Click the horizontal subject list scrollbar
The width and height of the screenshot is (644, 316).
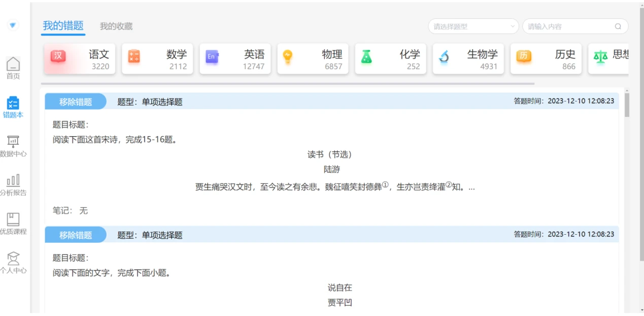coord(288,83)
